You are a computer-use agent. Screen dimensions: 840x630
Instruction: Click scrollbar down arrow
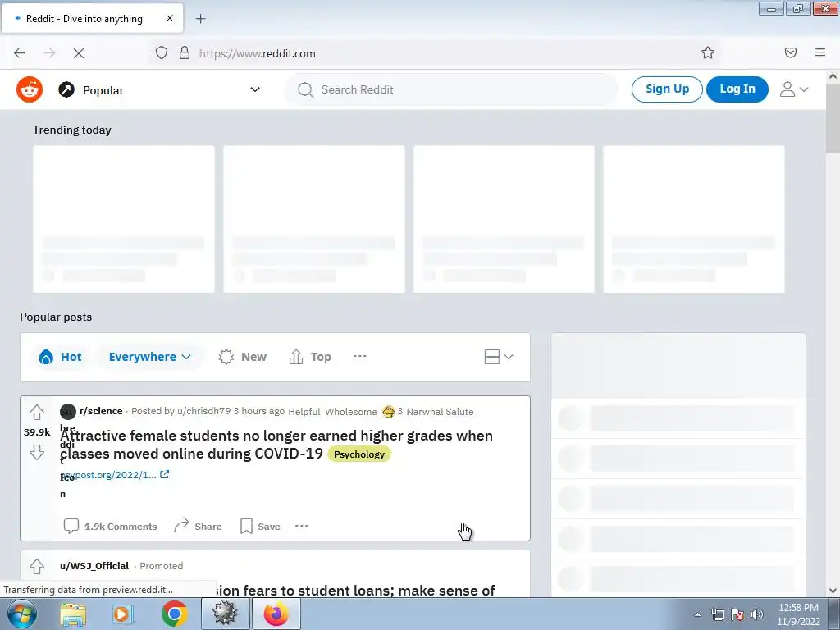(x=833, y=591)
